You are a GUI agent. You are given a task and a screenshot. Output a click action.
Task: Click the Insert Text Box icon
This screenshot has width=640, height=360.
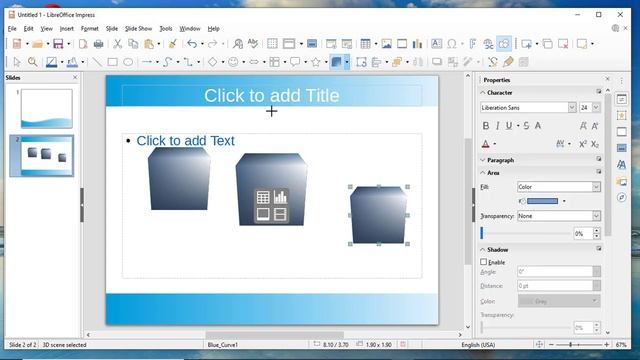click(436, 44)
